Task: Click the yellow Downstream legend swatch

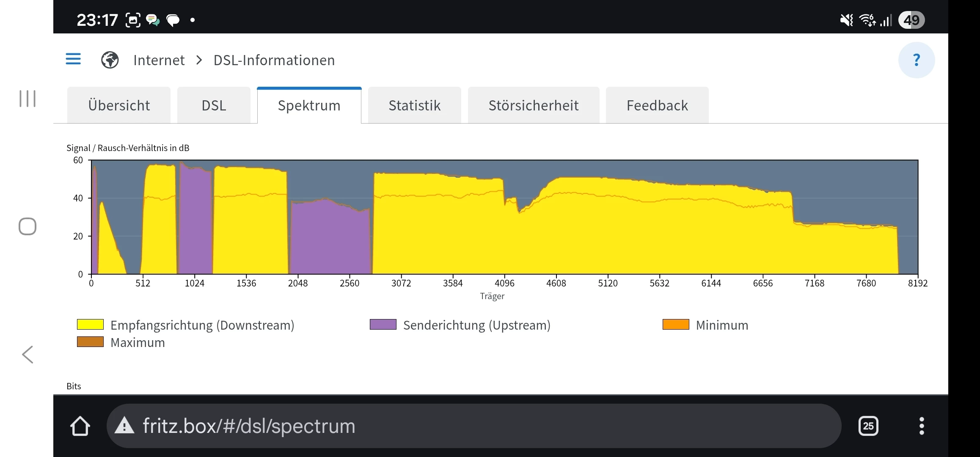Action: [x=90, y=325]
